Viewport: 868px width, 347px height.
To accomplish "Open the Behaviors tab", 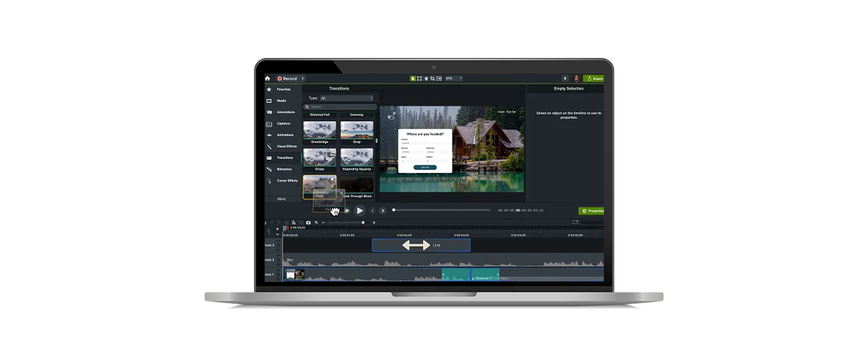I will 283,170.
